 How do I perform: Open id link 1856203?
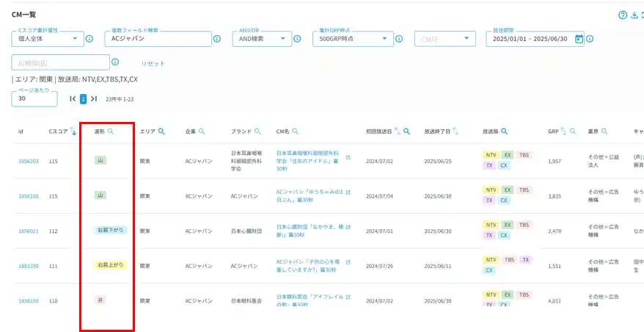coord(29,162)
